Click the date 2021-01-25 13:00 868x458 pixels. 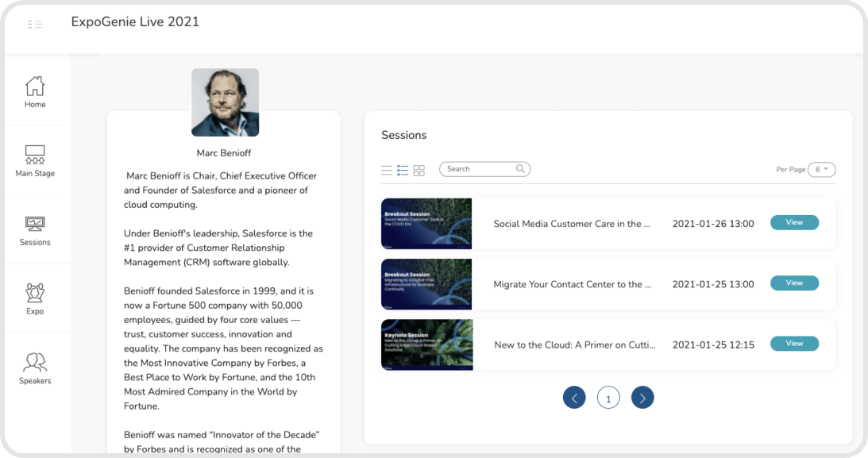(713, 284)
